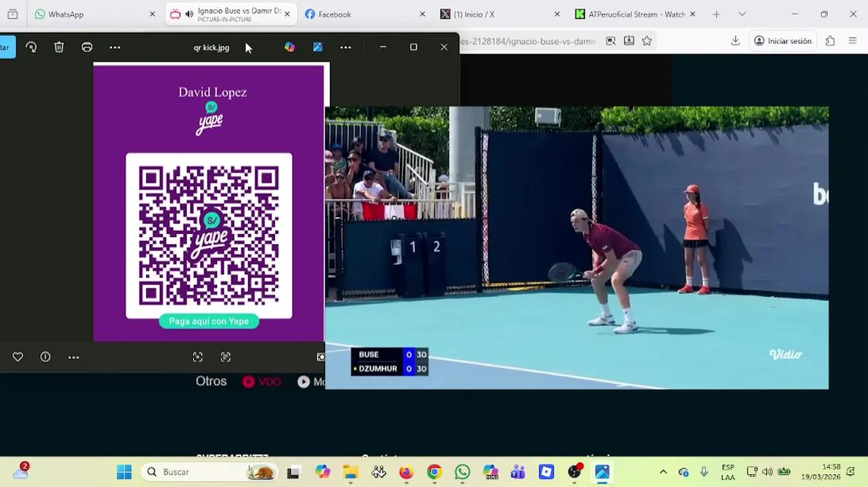Rotate the image in Photos app
Viewport: 868px width, 487px height.
coord(31,47)
